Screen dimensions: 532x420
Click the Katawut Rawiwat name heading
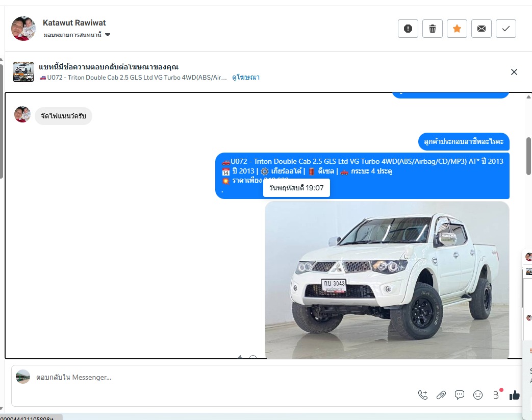[74, 23]
